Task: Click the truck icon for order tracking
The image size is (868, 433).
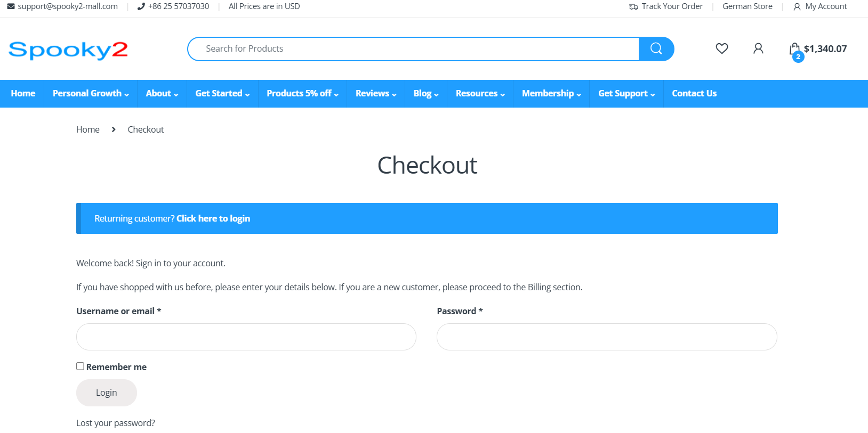Action: pyautogui.click(x=633, y=7)
